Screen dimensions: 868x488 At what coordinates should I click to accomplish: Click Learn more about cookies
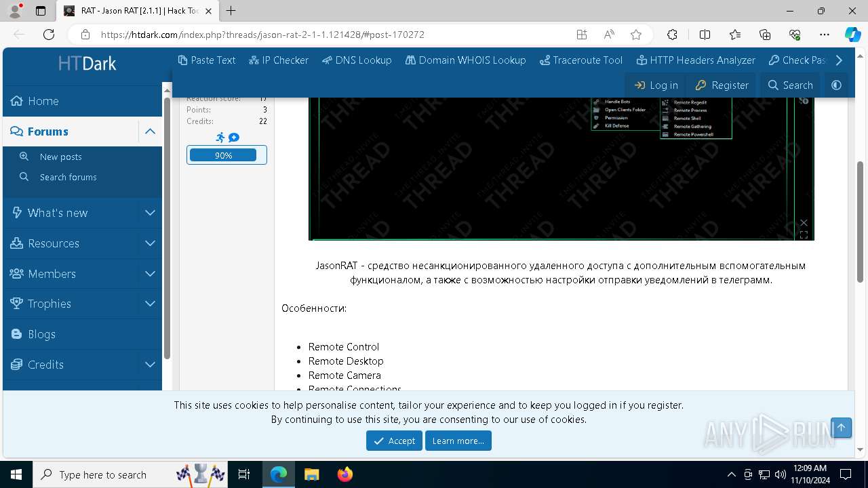(458, 441)
